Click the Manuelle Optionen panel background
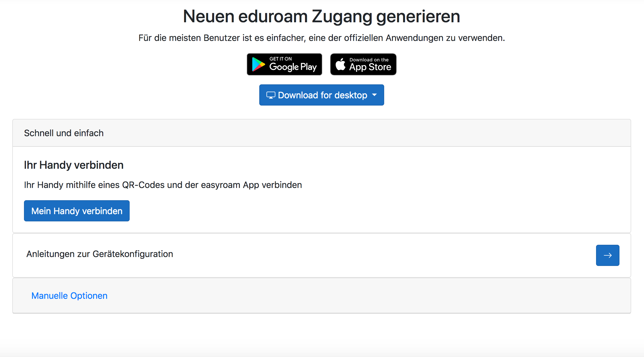Screen dimensions: 644x357 pos(362,295)
